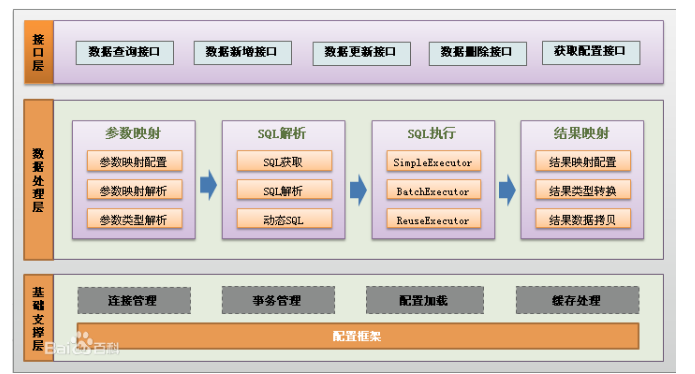Click the 结果映射 module heading
Viewport: 695px width, 374px height.
[x=581, y=133]
